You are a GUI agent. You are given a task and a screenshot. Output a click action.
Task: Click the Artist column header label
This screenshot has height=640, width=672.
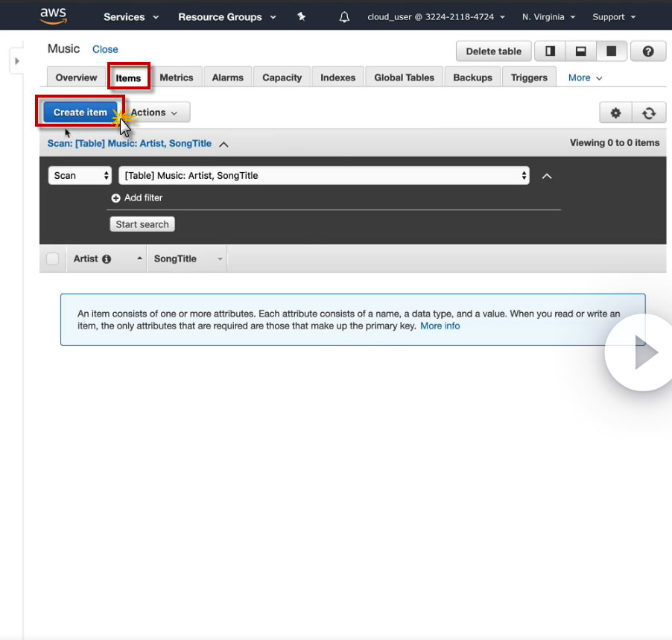86,259
